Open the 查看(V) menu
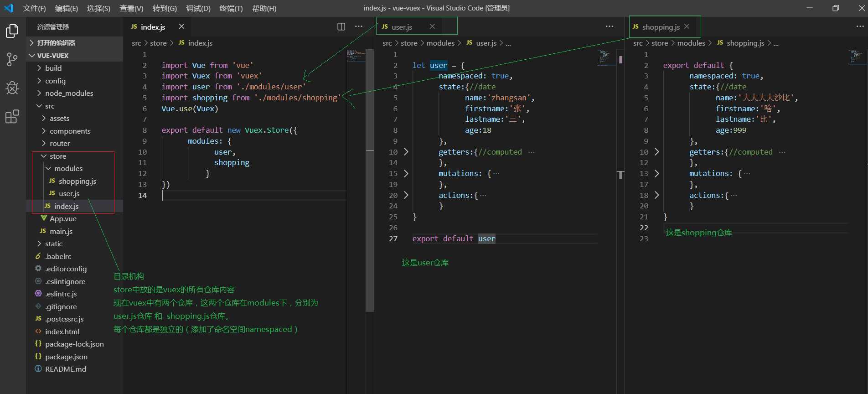This screenshot has height=394, width=868. (x=131, y=8)
